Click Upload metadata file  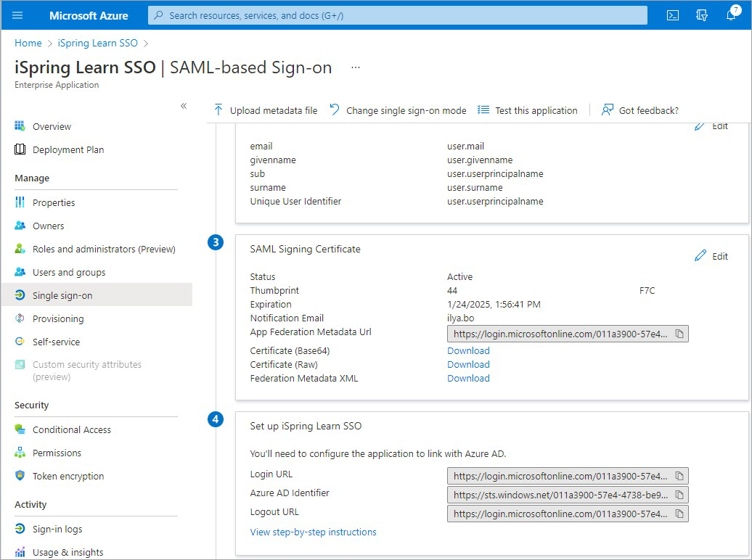pos(265,110)
